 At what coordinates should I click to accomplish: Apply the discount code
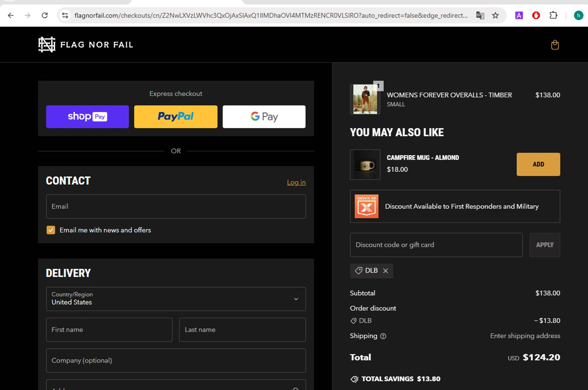(545, 245)
